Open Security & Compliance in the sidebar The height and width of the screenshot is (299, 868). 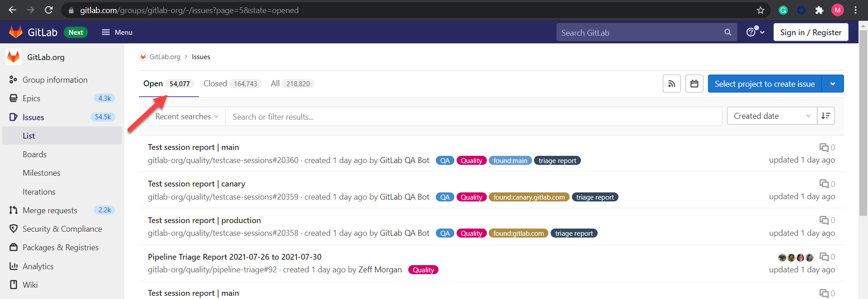pyautogui.click(x=62, y=229)
